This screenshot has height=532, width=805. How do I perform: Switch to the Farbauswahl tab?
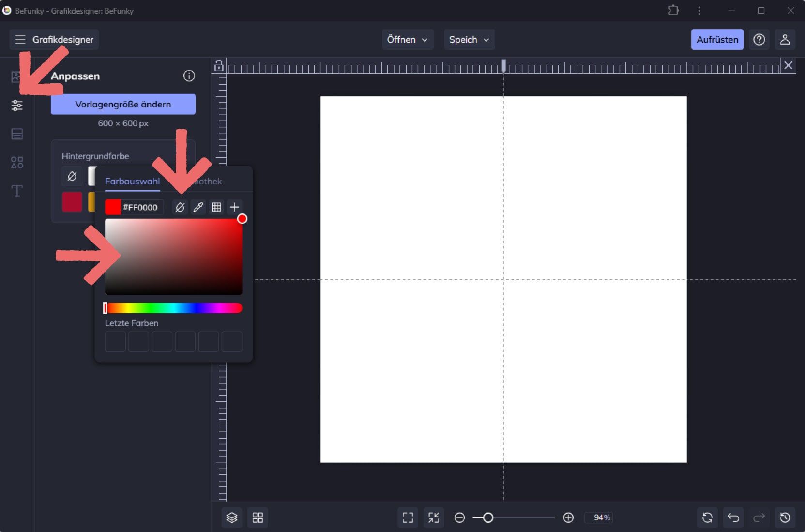[x=132, y=182]
